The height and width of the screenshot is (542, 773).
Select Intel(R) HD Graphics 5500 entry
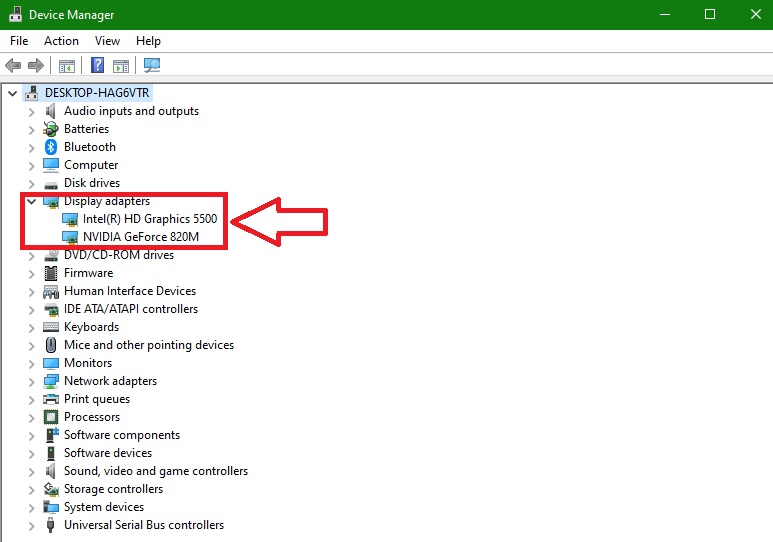[x=150, y=219]
